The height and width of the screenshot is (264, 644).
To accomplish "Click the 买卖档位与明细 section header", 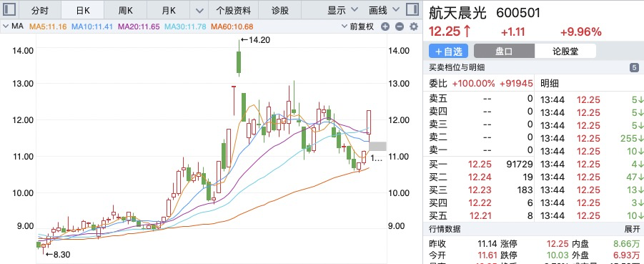I will pos(457,67).
